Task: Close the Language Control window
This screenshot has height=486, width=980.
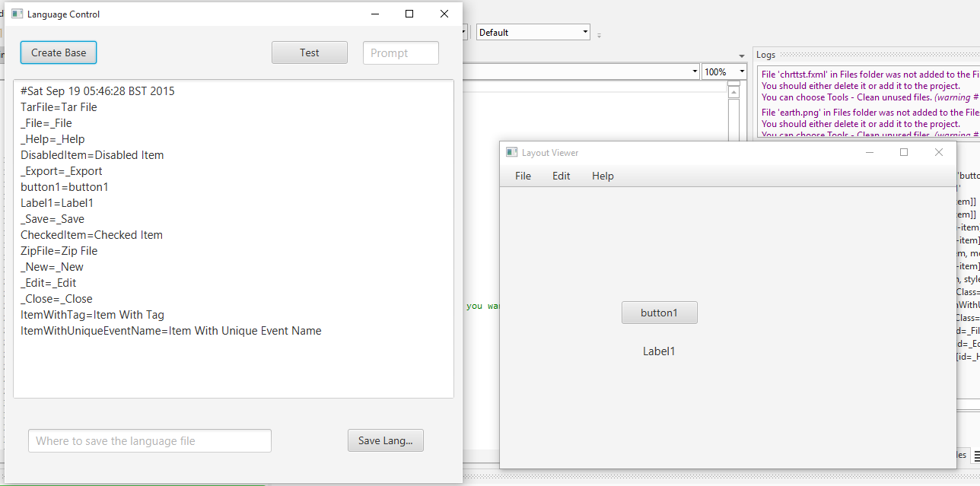Action: click(x=444, y=14)
